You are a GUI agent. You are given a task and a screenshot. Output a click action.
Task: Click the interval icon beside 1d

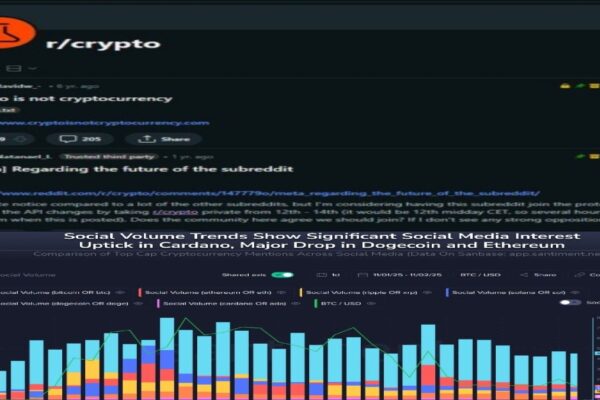[321, 275]
